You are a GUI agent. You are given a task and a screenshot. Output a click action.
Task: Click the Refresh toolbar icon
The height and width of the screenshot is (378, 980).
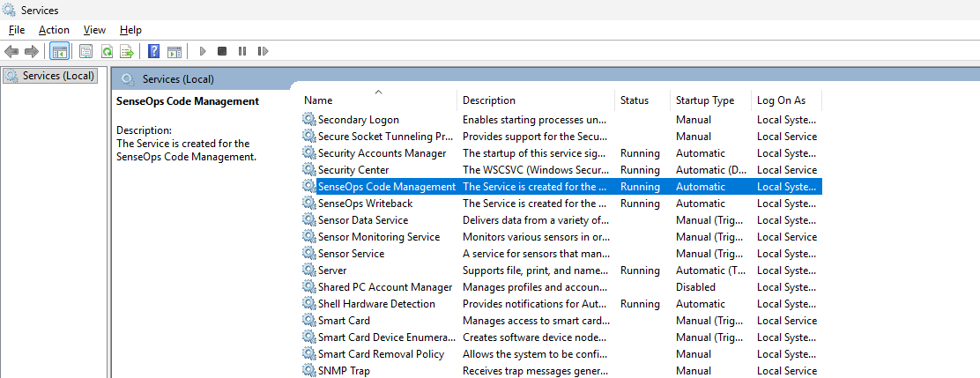pos(107,51)
